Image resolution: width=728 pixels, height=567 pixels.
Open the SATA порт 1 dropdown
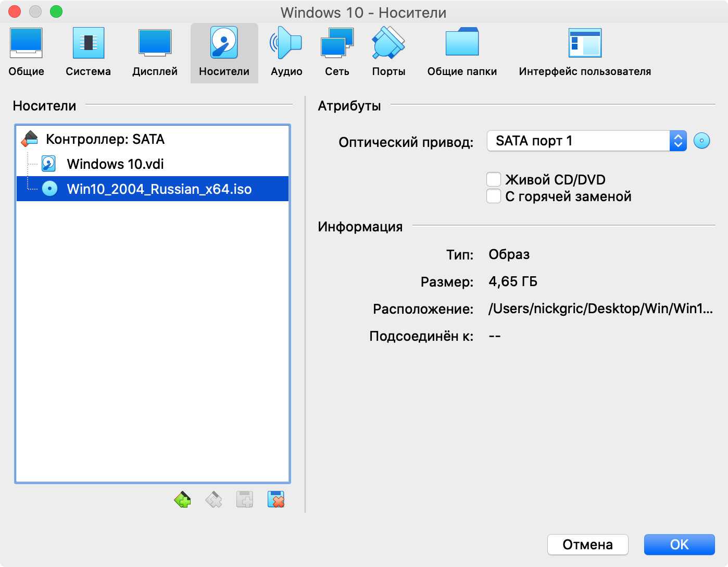coord(586,141)
